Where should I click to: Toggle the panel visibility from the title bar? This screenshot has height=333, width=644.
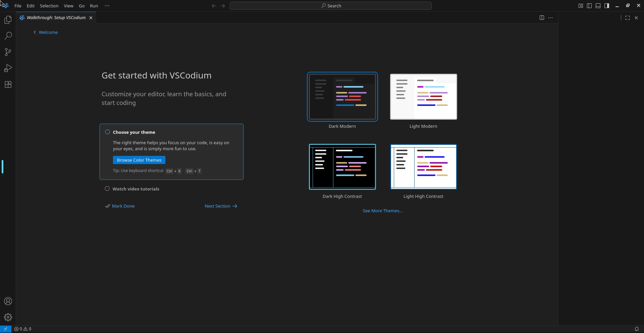[x=598, y=6]
